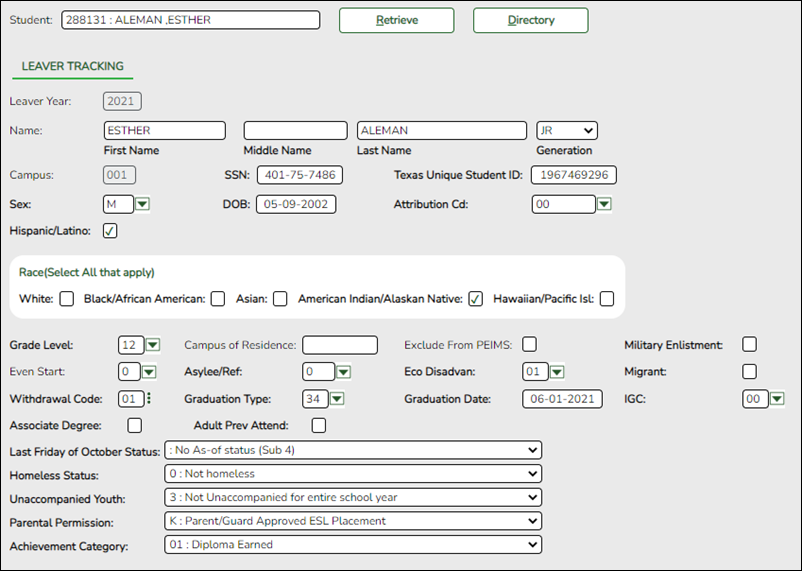802x571 pixels.
Task: Check the Adult Prev Attend checkbox
Action: click(x=319, y=425)
